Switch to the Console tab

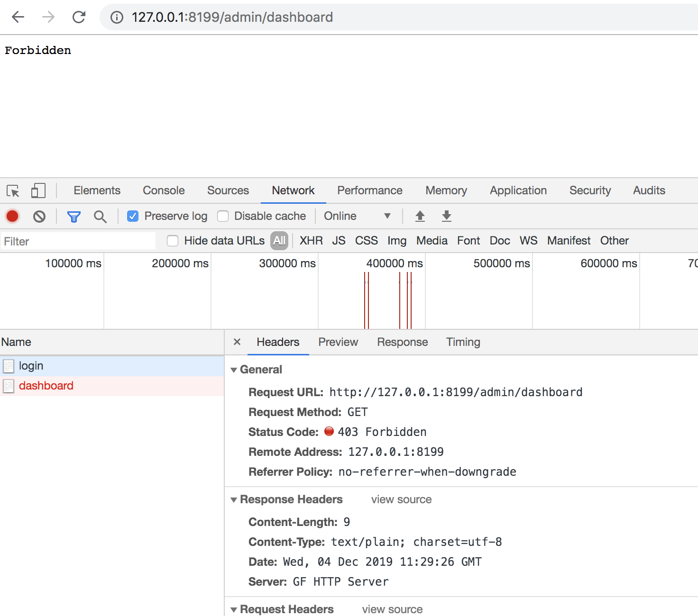pyautogui.click(x=164, y=190)
